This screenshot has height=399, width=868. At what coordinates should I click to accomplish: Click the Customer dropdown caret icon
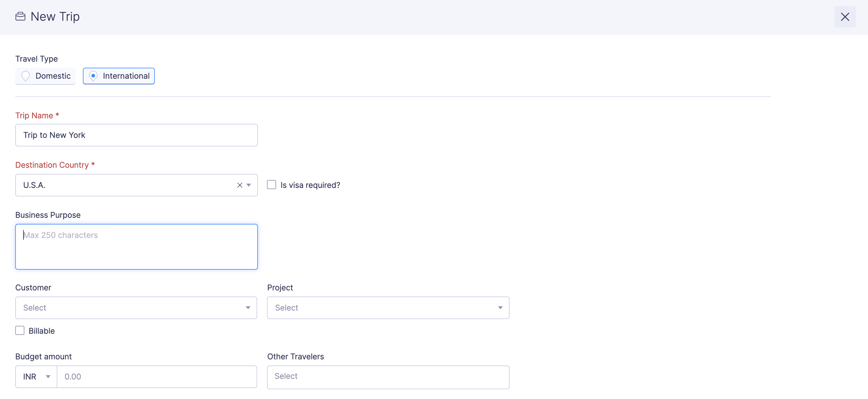(248, 307)
